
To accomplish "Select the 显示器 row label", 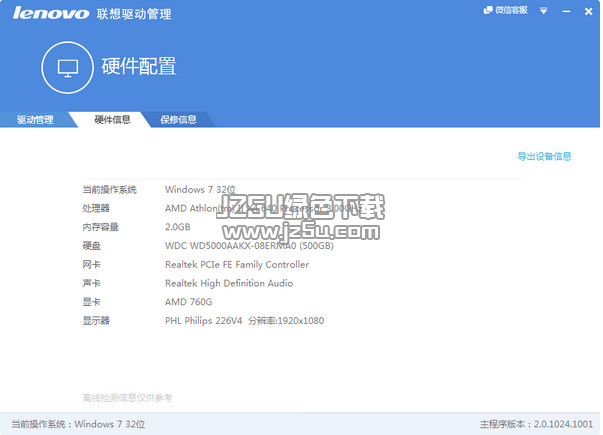I will click(96, 321).
